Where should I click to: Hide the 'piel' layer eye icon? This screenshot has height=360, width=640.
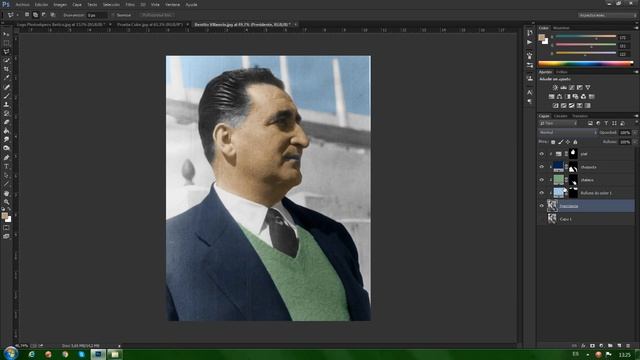click(x=542, y=154)
